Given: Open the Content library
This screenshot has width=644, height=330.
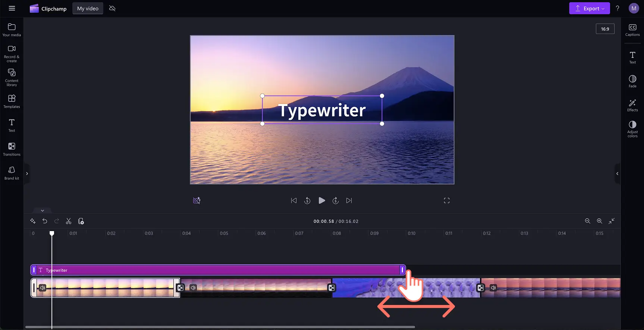Looking at the screenshot, I should tap(12, 77).
